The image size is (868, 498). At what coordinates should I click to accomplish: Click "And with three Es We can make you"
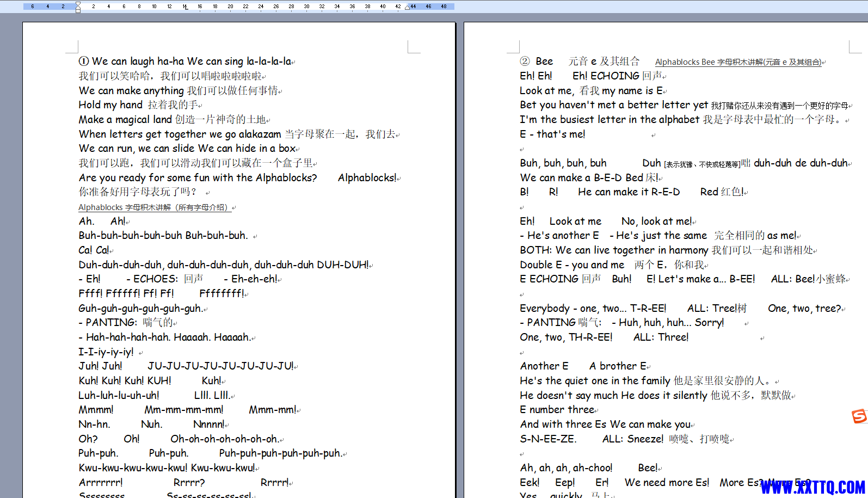605,424
